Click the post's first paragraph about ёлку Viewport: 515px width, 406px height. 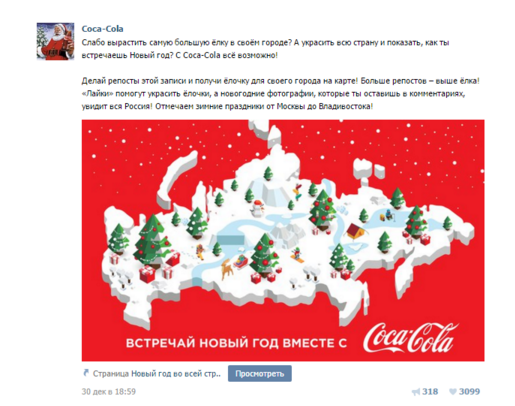coord(265,49)
